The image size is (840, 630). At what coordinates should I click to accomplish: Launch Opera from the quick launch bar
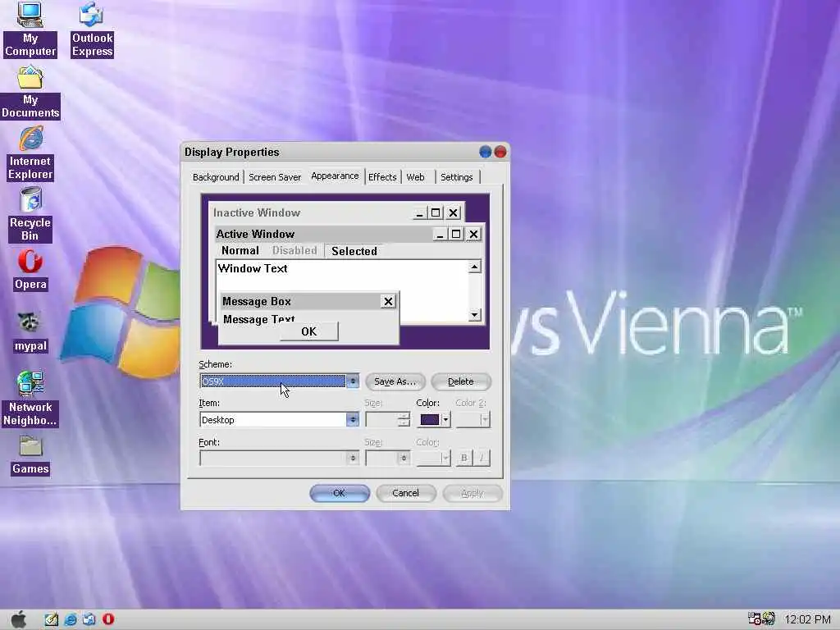pyautogui.click(x=108, y=619)
